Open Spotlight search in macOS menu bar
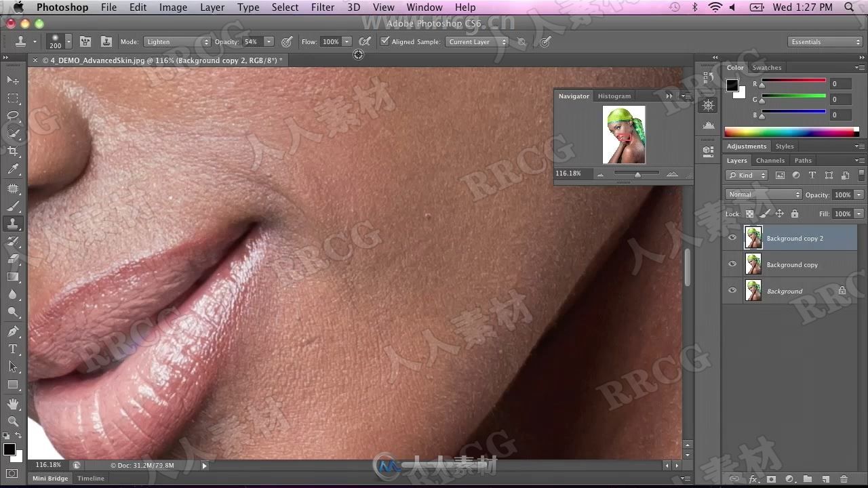This screenshot has height=488, width=868. [850, 7]
